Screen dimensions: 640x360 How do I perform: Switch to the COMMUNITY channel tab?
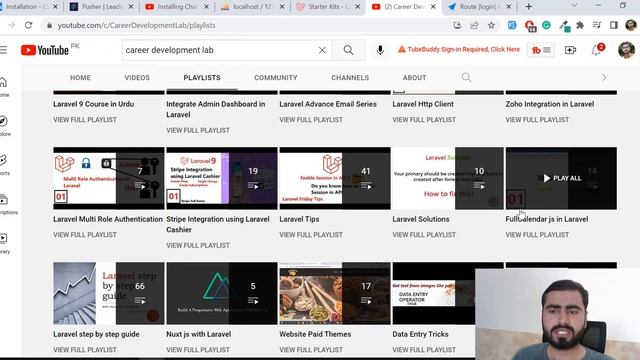pos(276,78)
